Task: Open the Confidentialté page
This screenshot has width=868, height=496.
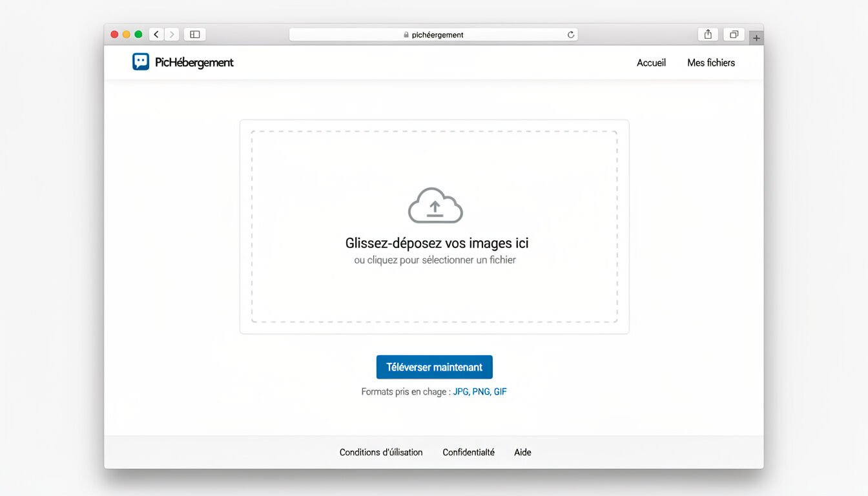Action: coord(468,452)
